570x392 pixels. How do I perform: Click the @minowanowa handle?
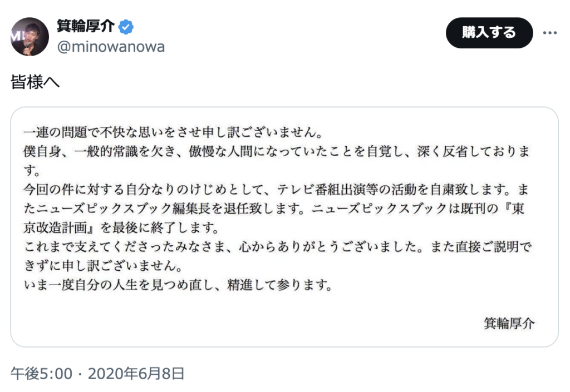tap(111, 47)
